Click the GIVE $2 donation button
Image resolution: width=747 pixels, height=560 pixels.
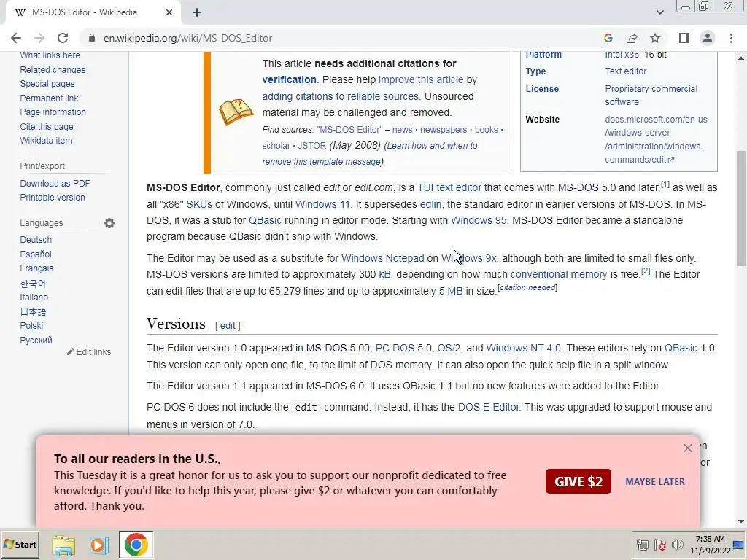tap(578, 481)
